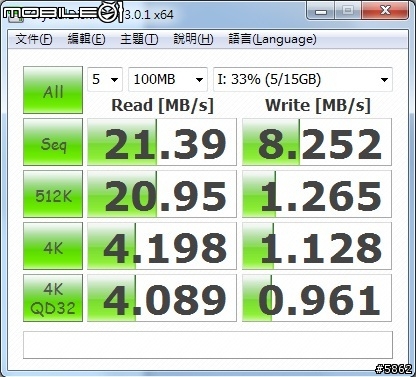
Task: Open the 說明(H) menu
Action: [x=193, y=39]
